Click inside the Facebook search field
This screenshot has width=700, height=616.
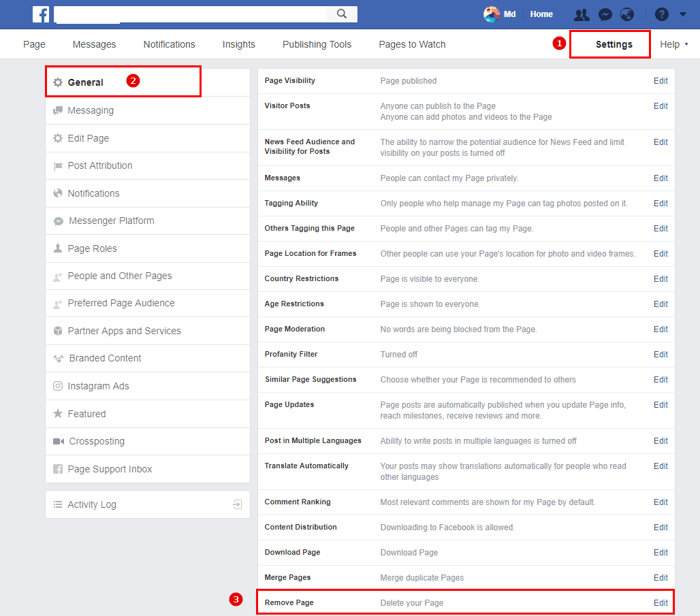click(191, 14)
